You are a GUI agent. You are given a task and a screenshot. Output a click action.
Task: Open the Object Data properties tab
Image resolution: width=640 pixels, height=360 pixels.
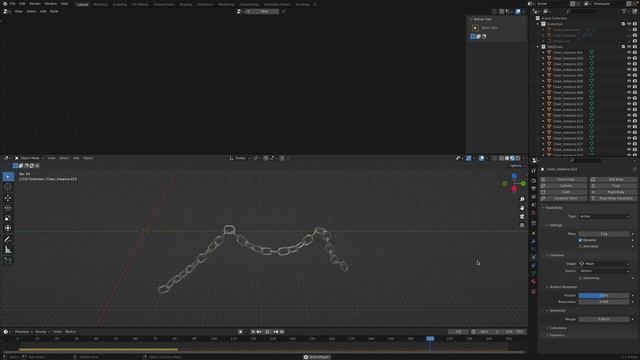point(533,274)
